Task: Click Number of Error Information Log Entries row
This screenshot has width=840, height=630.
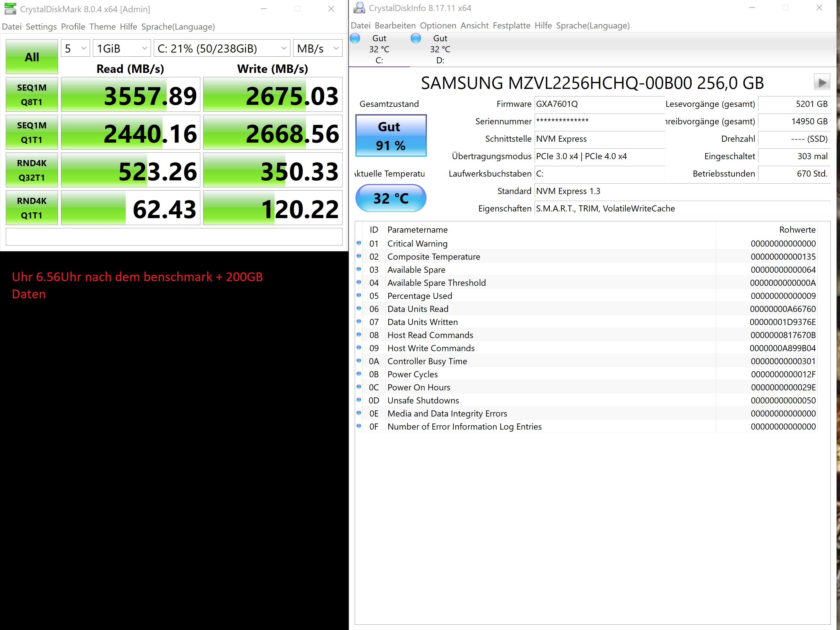Action: click(586, 426)
